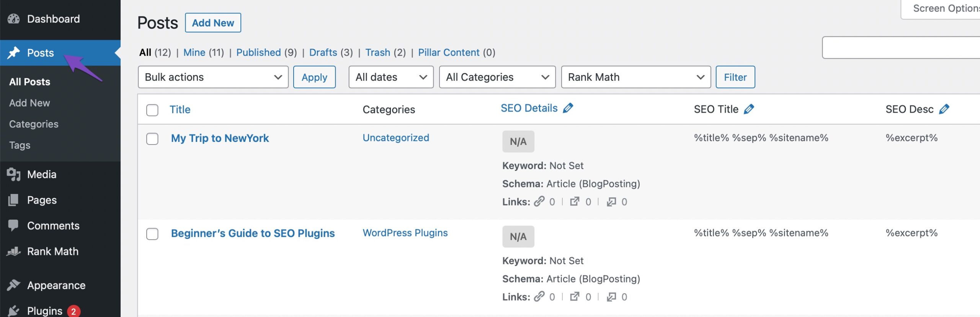Click the Appearance brush icon
Screen dimensions: 980x317
pyautogui.click(x=13, y=285)
